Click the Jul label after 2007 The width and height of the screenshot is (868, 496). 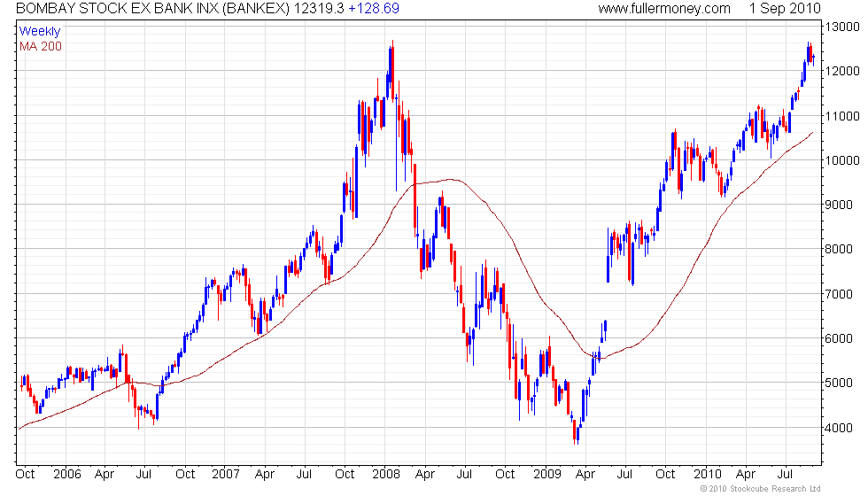[304, 475]
